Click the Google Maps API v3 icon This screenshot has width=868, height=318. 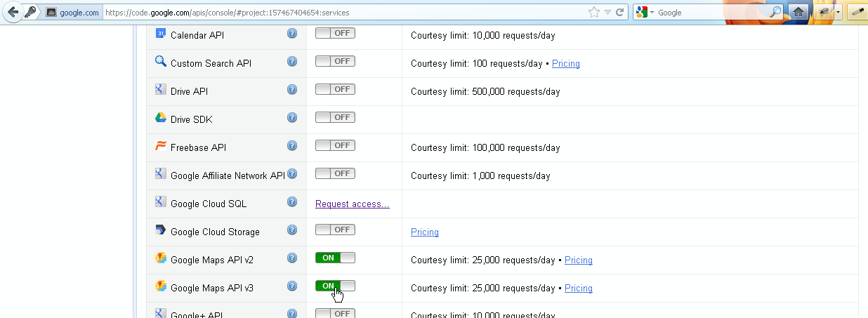[x=160, y=286]
